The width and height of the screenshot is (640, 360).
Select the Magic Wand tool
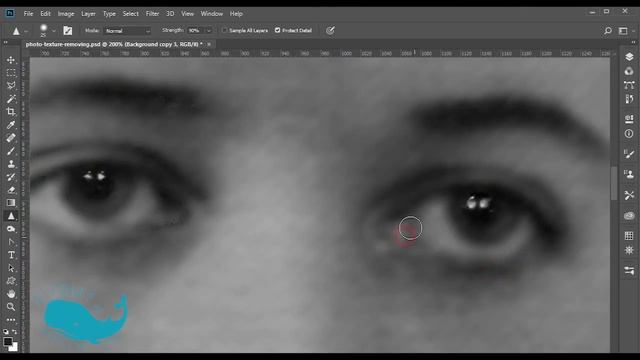[11, 99]
